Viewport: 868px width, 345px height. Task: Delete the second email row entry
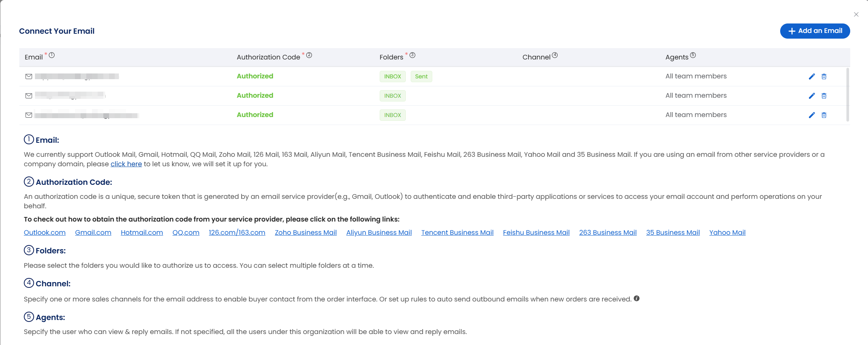pyautogui.click(x=824, y=96)
